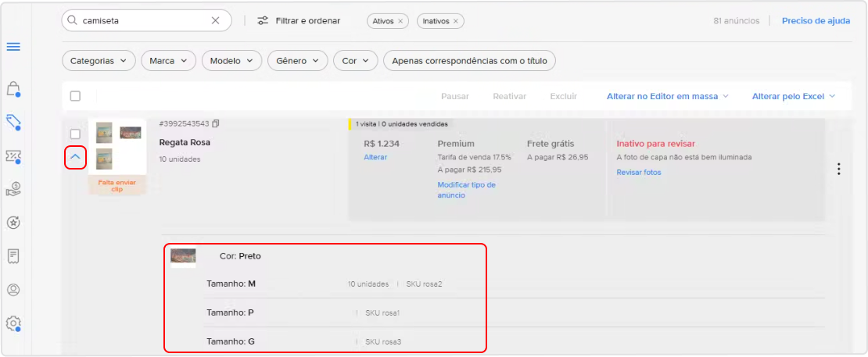Viewport: 868px width, 357px height.
Task: Open the user profile sidebar icon
Action: [13, 290]
